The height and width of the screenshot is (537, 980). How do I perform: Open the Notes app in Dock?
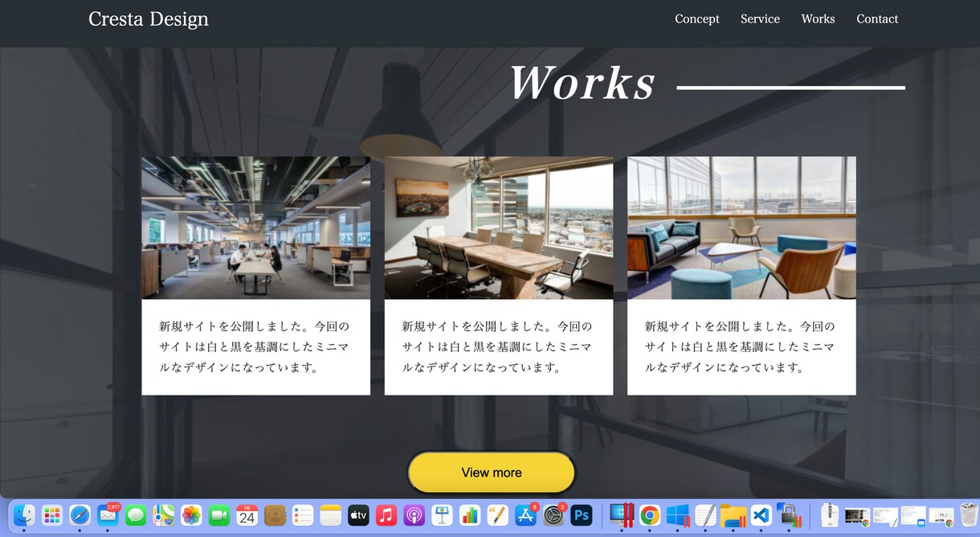(331, 515)
